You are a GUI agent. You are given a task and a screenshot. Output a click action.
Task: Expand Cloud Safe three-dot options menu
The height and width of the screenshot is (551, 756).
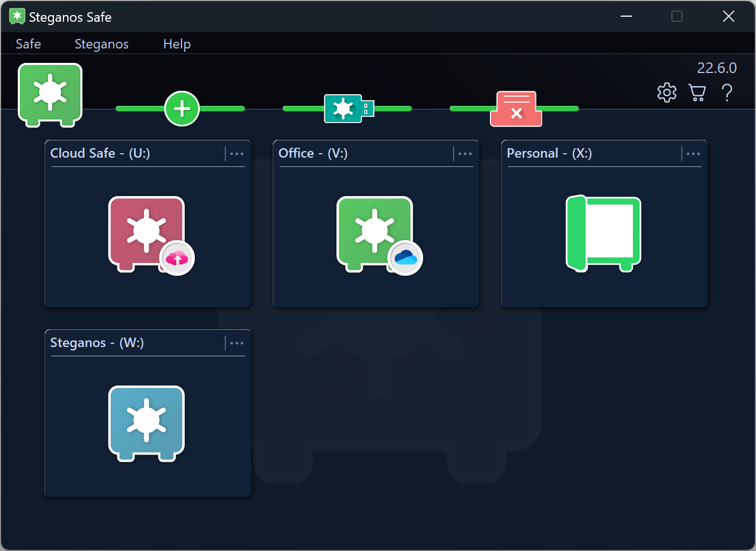pos(237,154)
